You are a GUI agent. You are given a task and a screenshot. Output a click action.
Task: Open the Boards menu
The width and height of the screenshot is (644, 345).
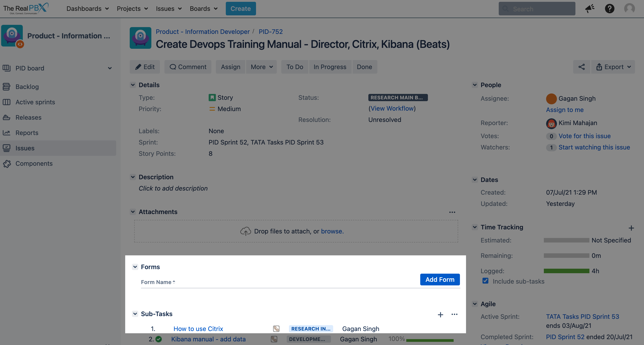click(204, 9)
